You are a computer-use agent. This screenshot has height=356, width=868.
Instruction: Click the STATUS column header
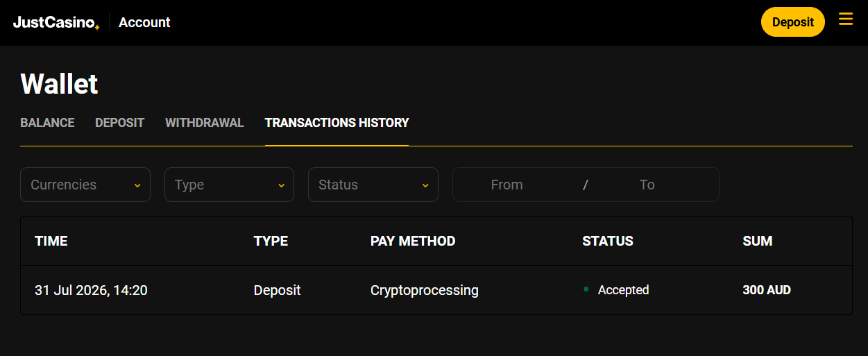point(608,241)
